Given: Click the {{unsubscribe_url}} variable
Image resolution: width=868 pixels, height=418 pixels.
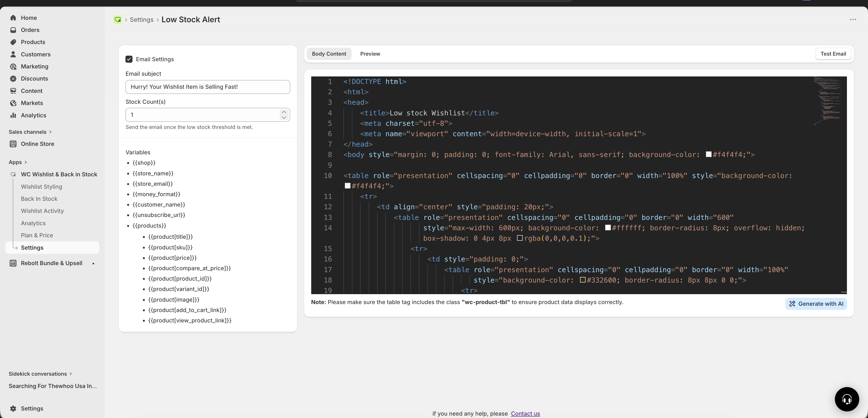Looking at the screenshot, I should point(159,215).
